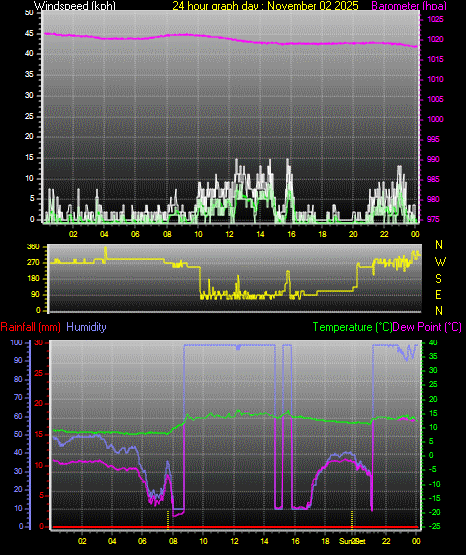The width and height of the screenshot is (466, 555).
Task: Click the '180' wind direction axis value
Action: (x=33, y=279)
